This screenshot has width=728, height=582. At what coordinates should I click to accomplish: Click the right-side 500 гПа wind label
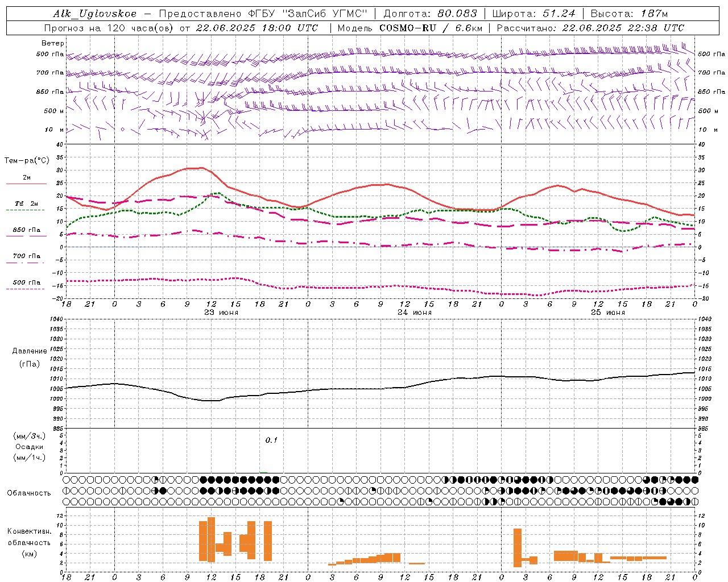coord(712,54)
